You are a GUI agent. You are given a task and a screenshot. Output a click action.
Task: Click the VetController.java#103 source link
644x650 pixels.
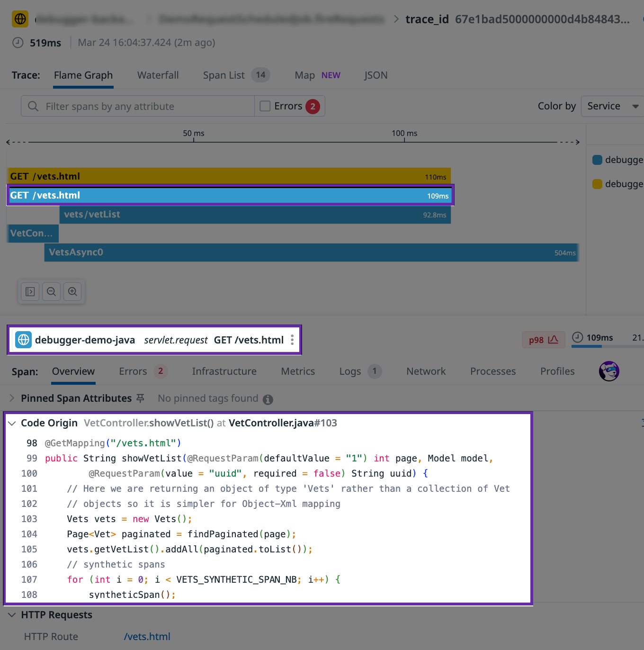283,423
